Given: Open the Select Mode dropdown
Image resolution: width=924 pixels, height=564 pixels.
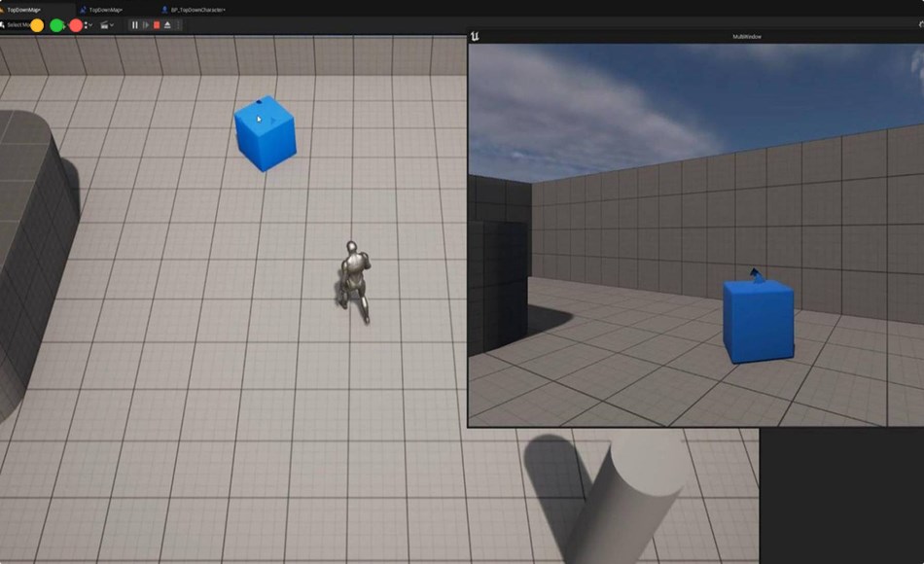Looking at the screenshot, I should click(21, 25).
